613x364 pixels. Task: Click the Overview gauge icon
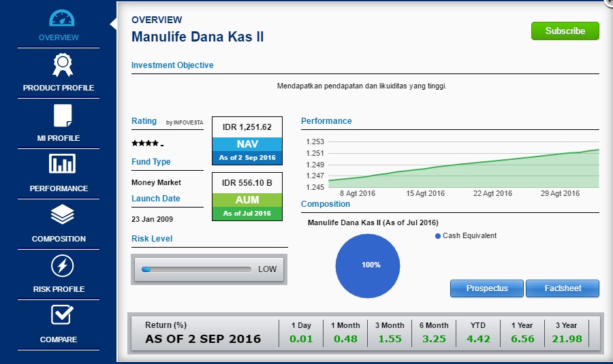[x=62, y=18]
